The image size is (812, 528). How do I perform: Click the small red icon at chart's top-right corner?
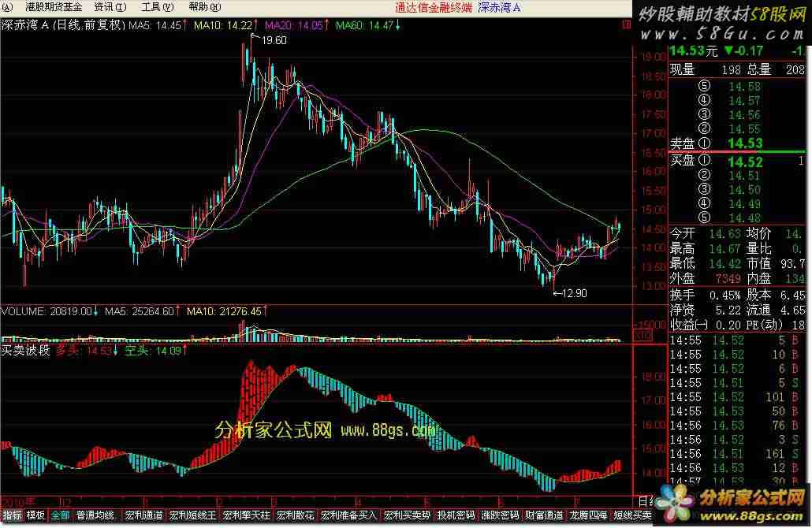point(627,24)
